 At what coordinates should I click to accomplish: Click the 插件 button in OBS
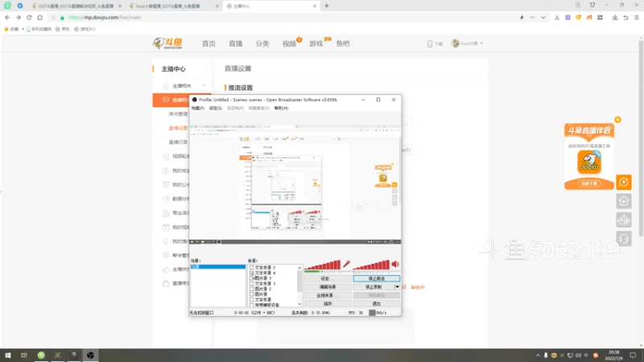(x=328, y=304)
